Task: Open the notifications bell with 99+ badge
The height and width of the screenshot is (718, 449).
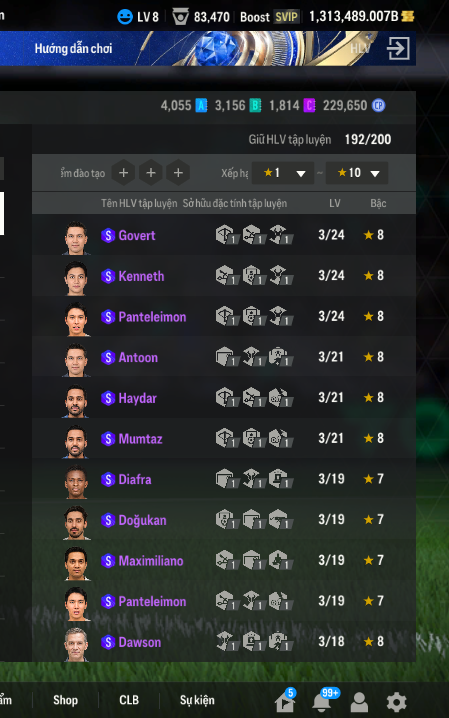Action: [x=324, y=700]
